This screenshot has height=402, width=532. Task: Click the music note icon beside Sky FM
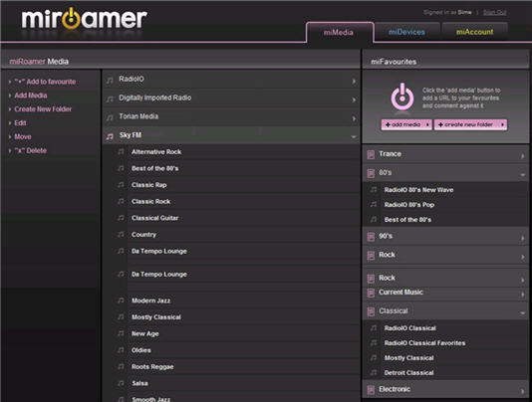110,136
